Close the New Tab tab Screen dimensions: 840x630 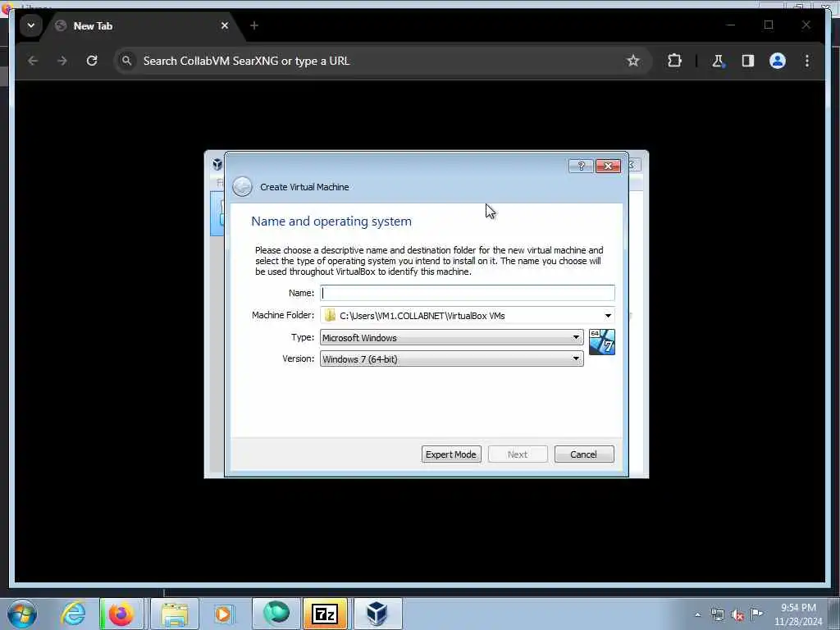click(225, 25)
